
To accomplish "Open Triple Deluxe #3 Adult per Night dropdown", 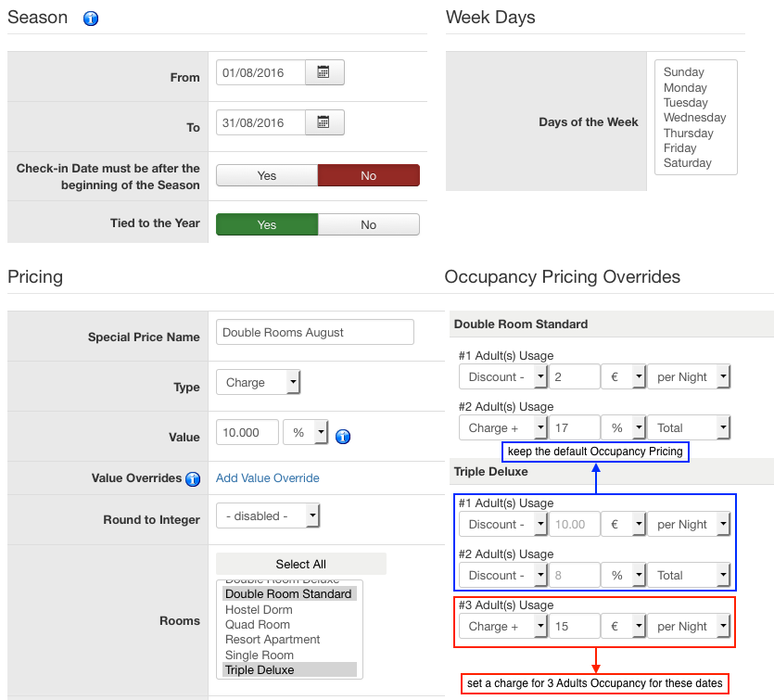I will pos(689,626).
